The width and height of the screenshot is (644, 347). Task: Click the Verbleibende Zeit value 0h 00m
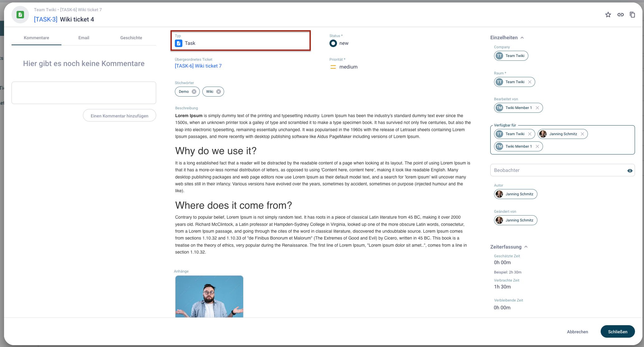502,308
